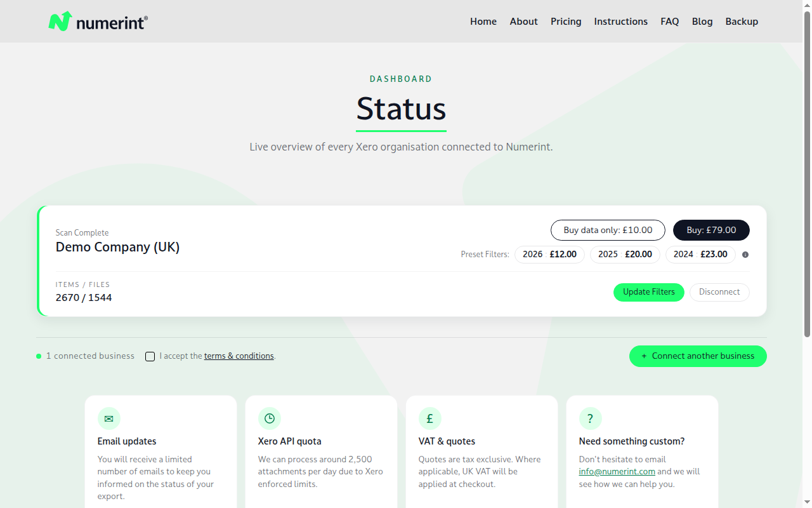This screenshot has height=508, width=812.
Task: Open the terms & conditions link
Action: 239,356
